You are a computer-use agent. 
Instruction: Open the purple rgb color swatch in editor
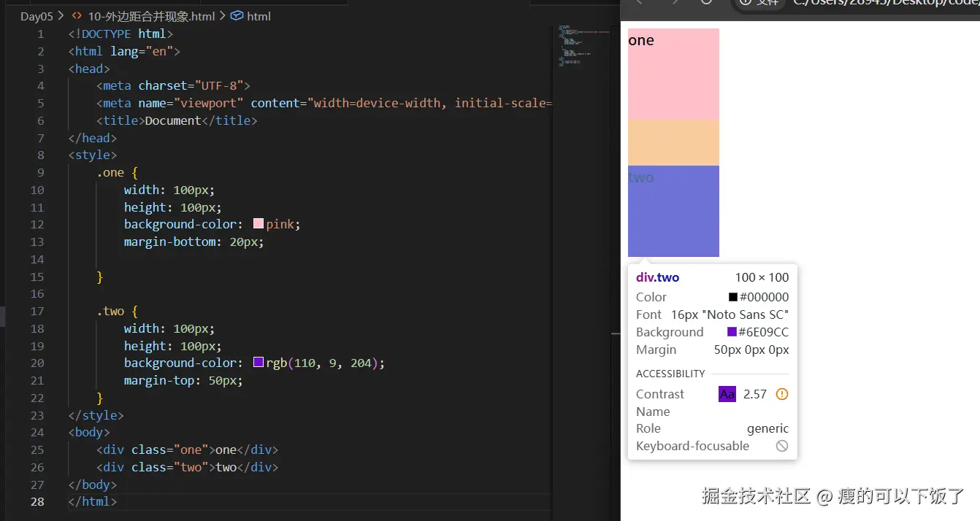click(x=259, y=363)
